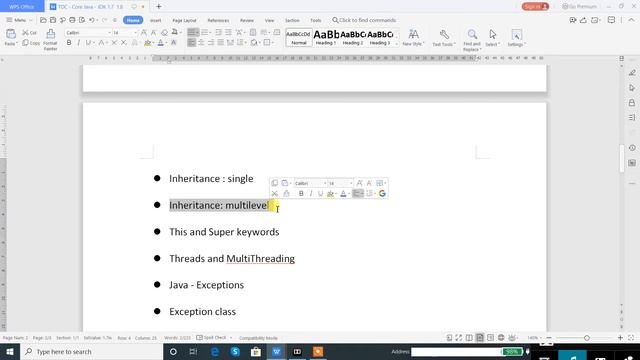Click the web layout globe icon in status bar
Viewport: 640px width, 360px height.
(501, 338)
